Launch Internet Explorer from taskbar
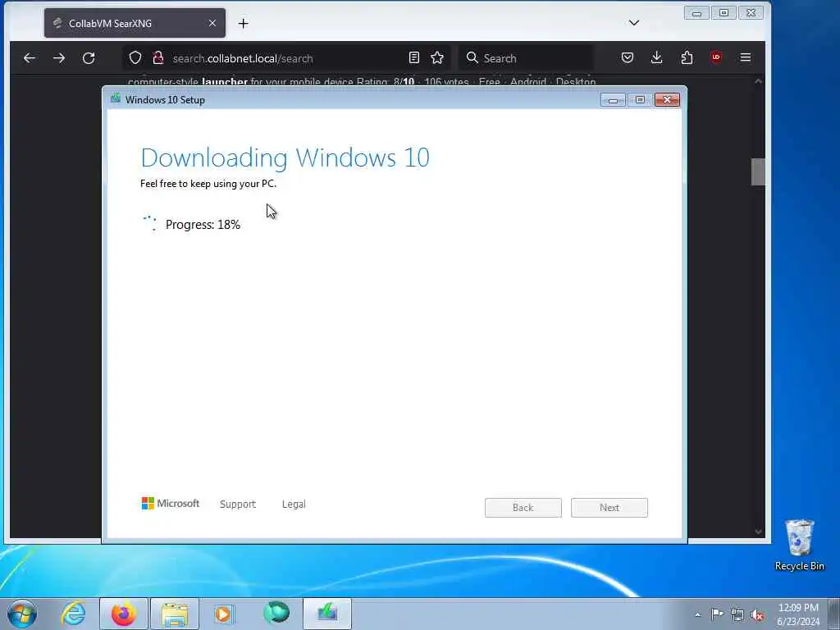840x630 pixels. (73, 614)
